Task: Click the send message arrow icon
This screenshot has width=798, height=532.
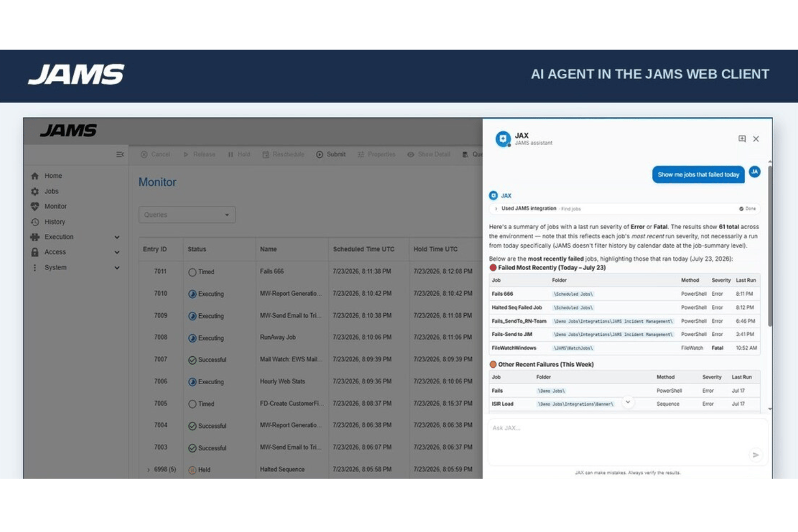Action: [x=755, y=455]
